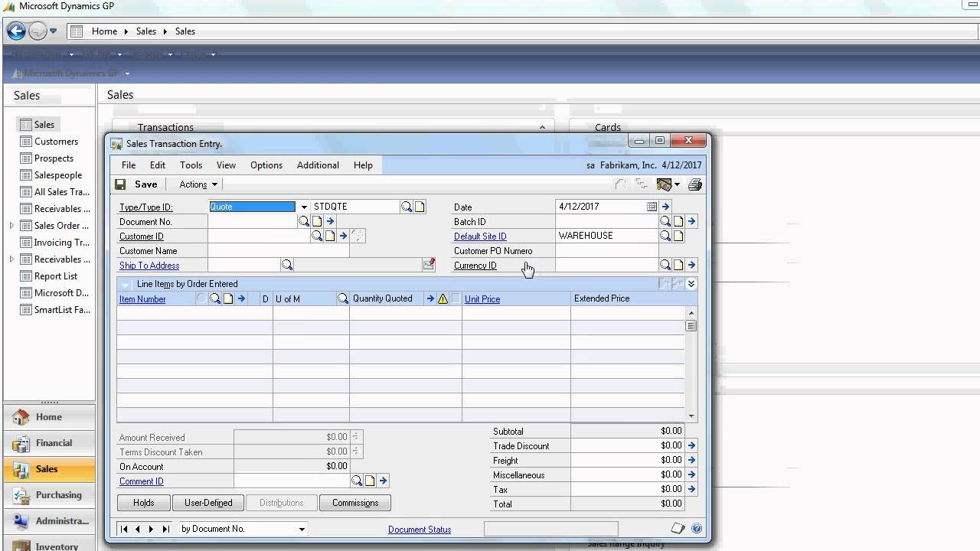Open Type ID lookup magnifier next to STDQTE
Viewport: 980px width, 551px height.
[x=407, y=207]
